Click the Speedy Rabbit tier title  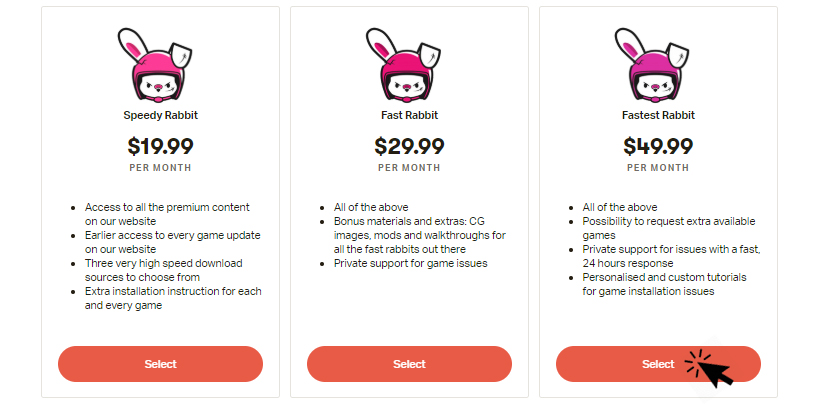[x=160, y=115]
